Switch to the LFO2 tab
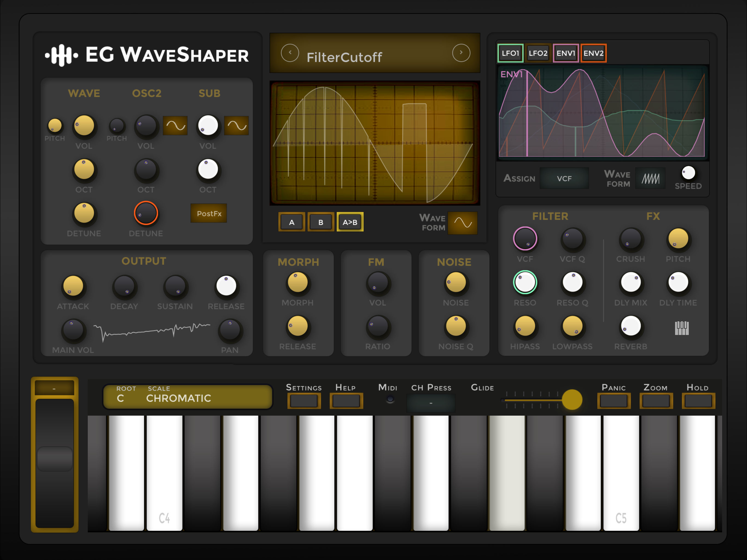 [x=538, y=53]
